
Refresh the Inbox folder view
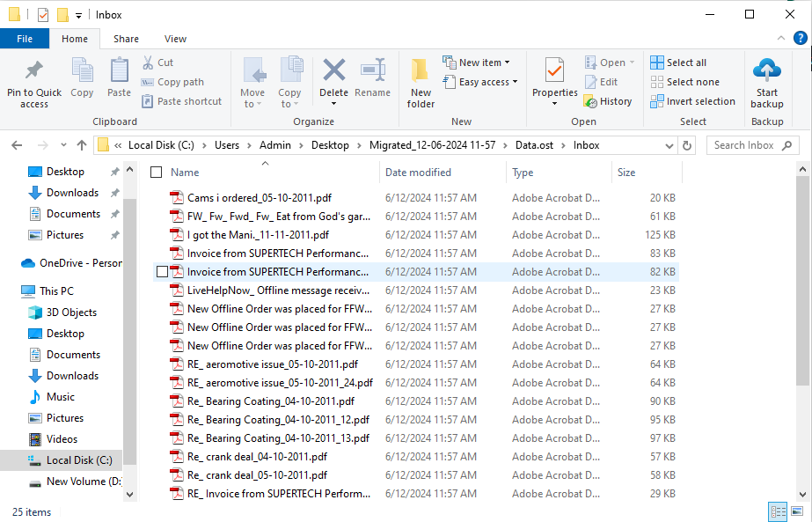tap(687, 145)
